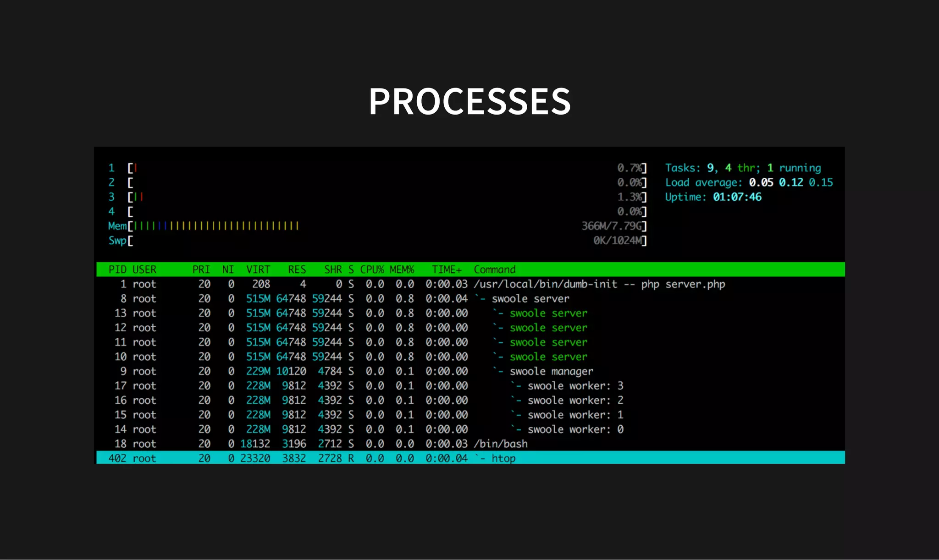Click the R state of htop row
The height and width of the screenshot is (560, 939).
point(351,458)
